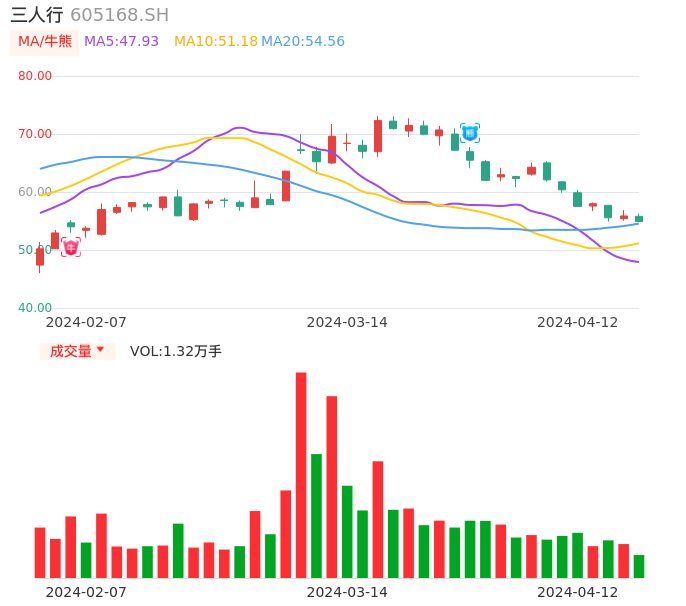Open the 成交量 indicator dropdown
The height and width of the screenshot is (606, 686).
coord(77,351)
